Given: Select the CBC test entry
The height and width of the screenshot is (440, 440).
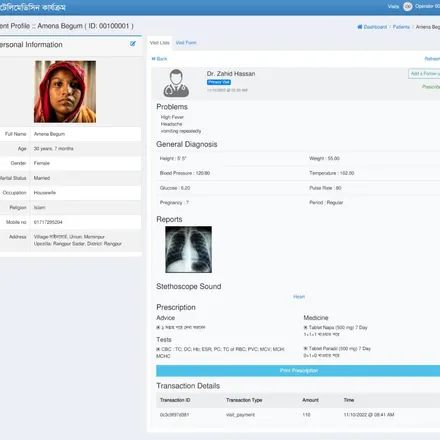Looking at the screenshot, I should click(x=221, y=353).
